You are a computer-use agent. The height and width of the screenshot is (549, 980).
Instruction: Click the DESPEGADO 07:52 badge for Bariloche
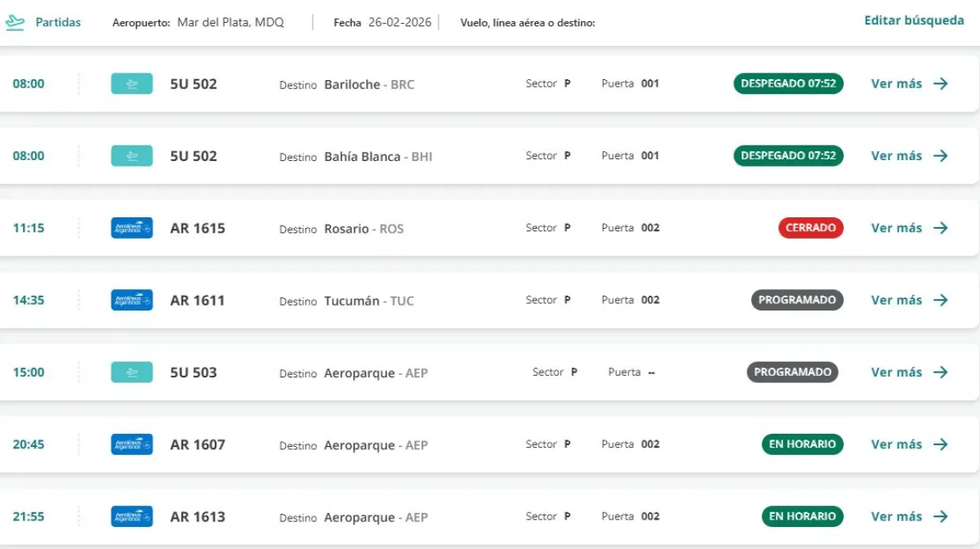coord(788,83)
